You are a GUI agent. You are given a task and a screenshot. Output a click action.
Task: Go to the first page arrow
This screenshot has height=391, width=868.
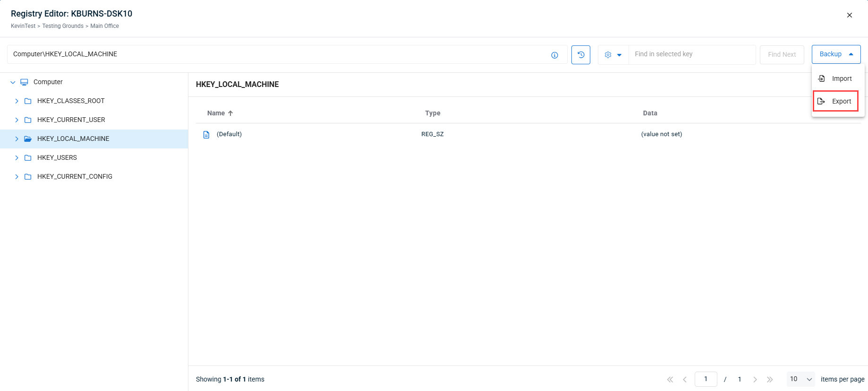[670, 379]
